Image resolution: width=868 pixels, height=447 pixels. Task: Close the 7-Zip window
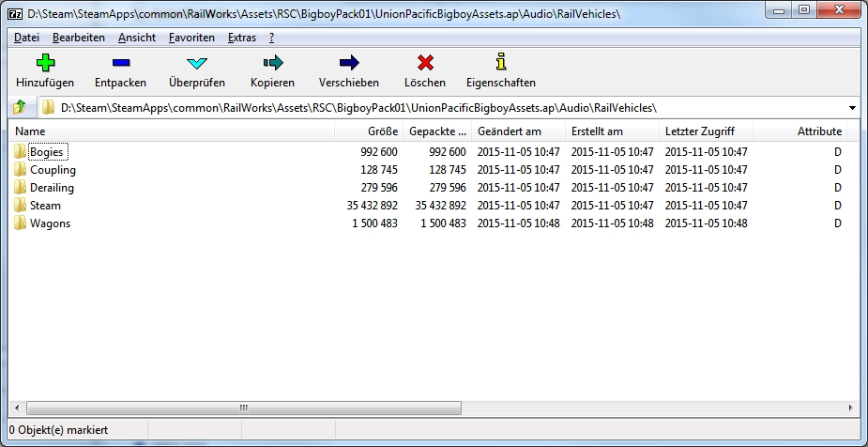coord(839,9)
